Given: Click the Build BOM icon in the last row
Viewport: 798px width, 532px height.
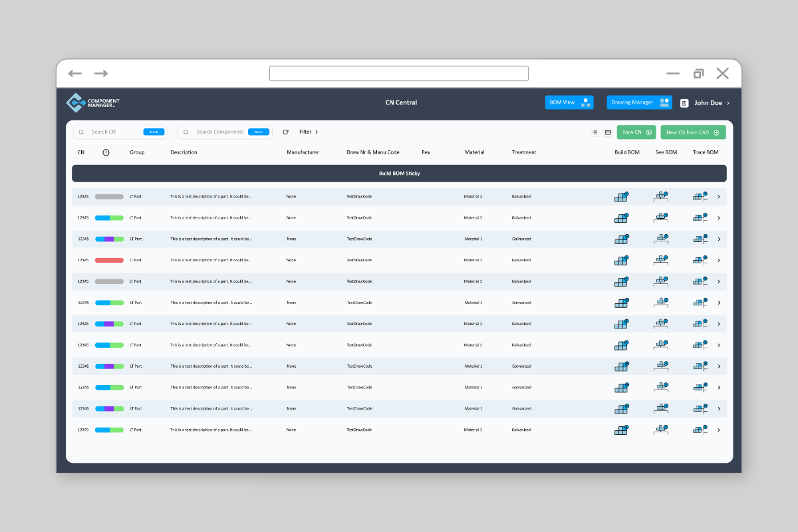Looking at the screenshot, I should click(x=621, y=430).
